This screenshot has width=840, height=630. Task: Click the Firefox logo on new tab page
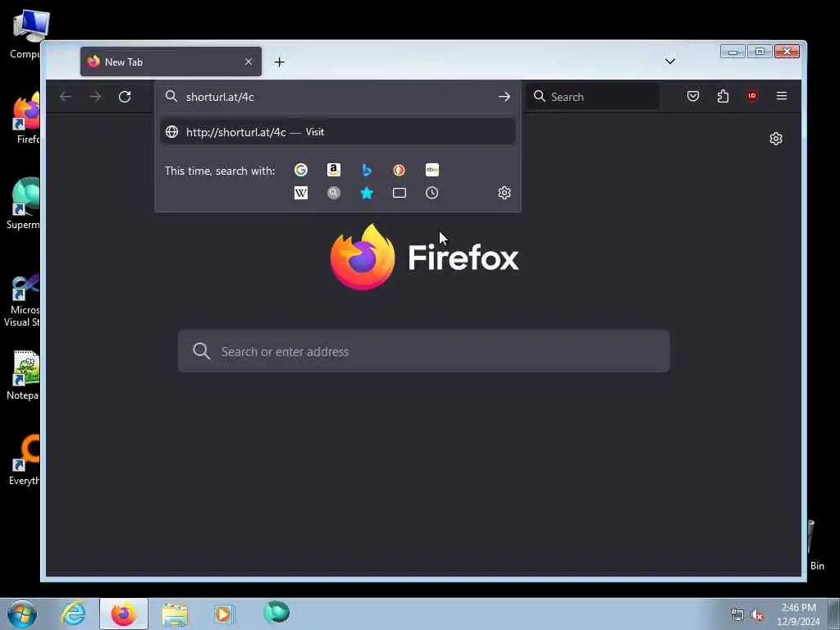(363, 258)
